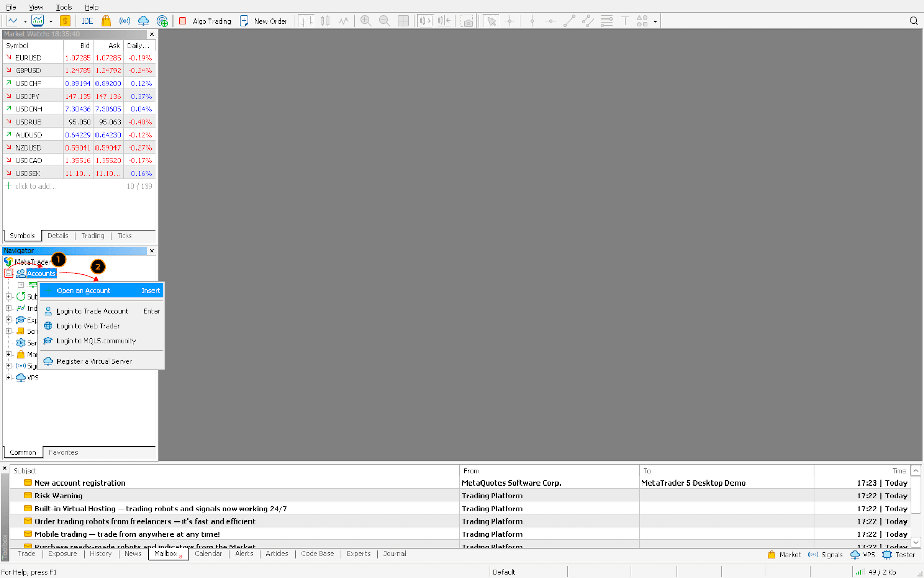This screenshot has width=924, height=578.
Task: Select Login to Web Trader
Action: pos(88,326)
